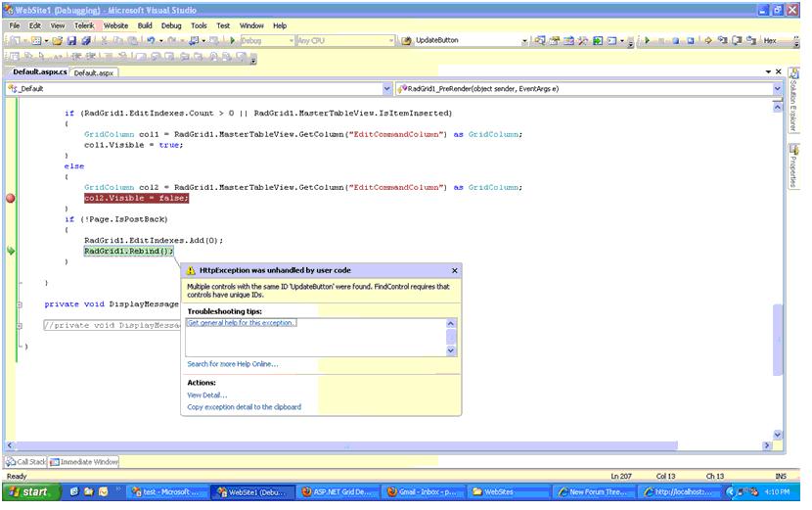Toggle Hex display in the debug toolbar
Screen dimensions: 812x510
[770, 40]
